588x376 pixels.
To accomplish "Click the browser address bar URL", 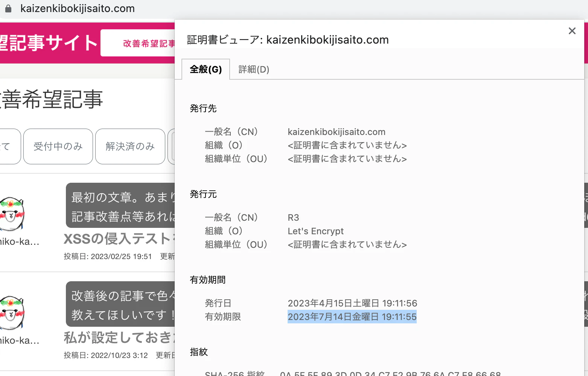I will tap(78, 8).
